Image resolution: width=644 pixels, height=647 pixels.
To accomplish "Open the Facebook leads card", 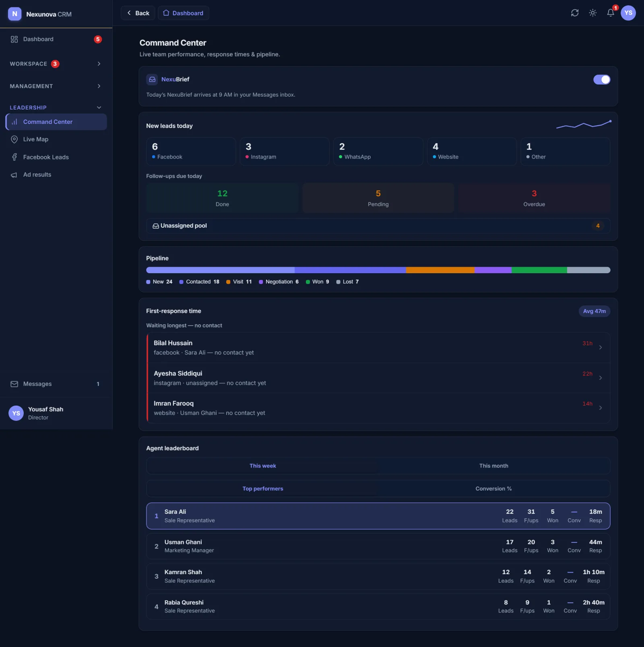I will click(x=191, y=152).
